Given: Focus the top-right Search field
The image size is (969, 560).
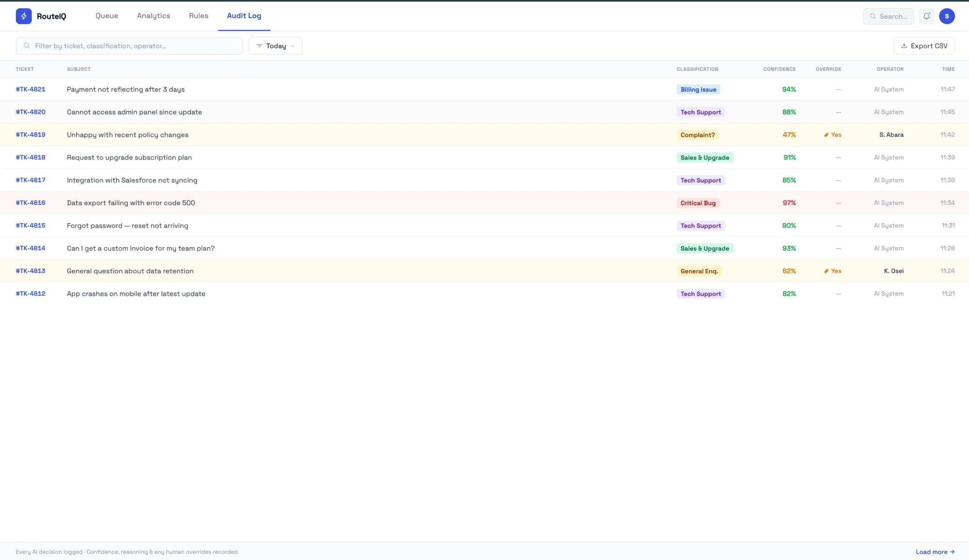Looking at the screenshot, I should pos(888,16).
